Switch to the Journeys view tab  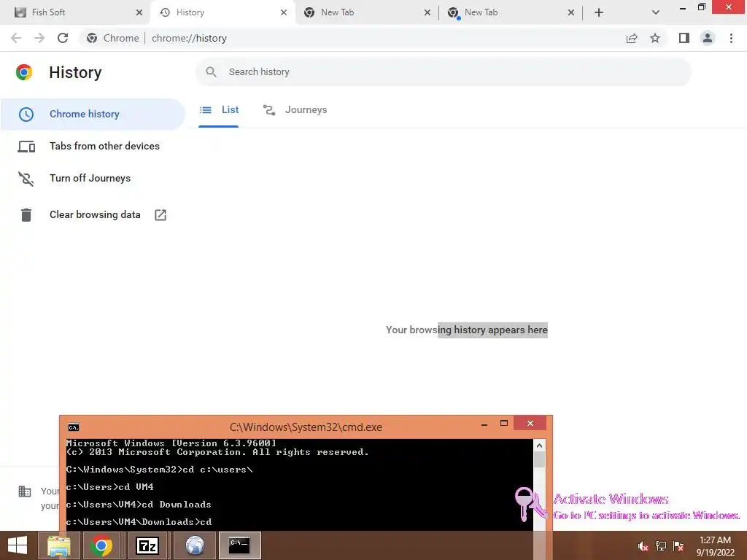(295, 110)
